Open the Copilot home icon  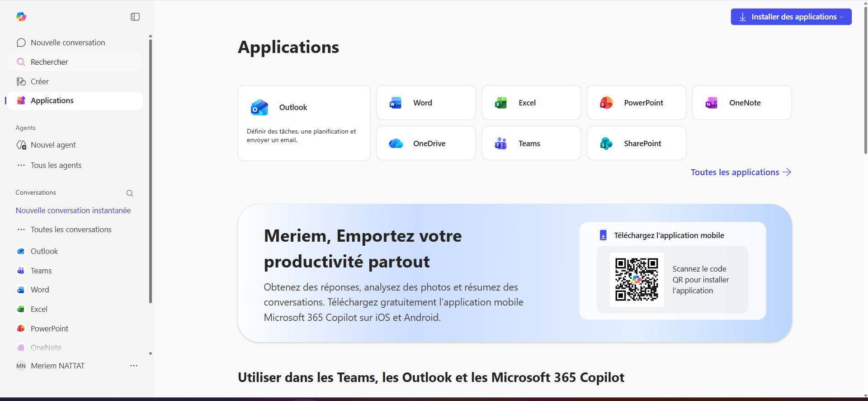click(21, 17)
